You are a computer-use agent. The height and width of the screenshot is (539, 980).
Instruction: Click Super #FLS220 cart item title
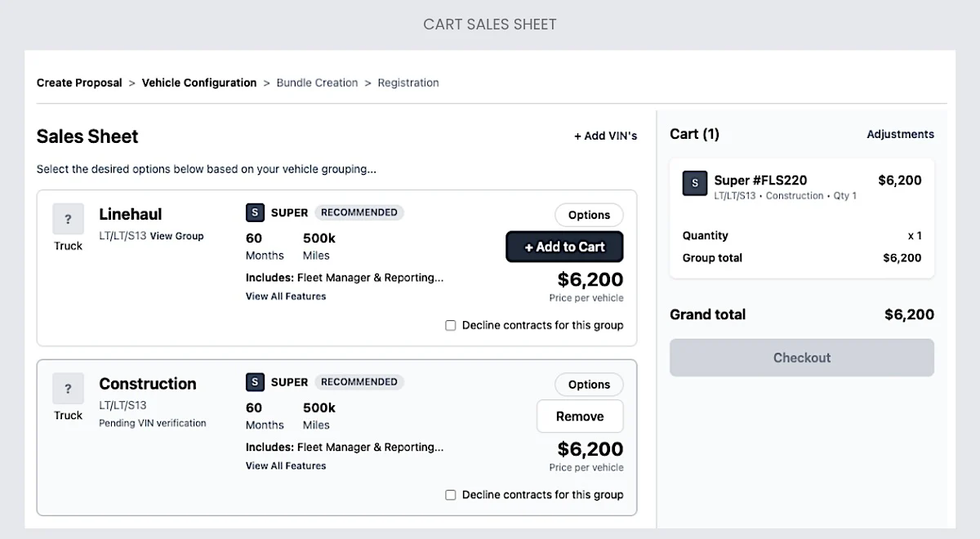(x=760, y=180)
